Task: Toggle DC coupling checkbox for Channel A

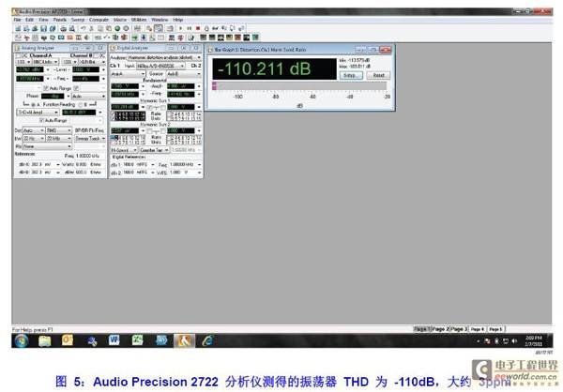Action: click(18, 55)
